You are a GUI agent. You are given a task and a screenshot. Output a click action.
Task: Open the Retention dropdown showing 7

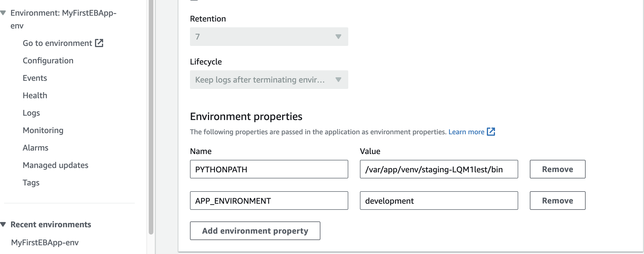coord(269,37)
